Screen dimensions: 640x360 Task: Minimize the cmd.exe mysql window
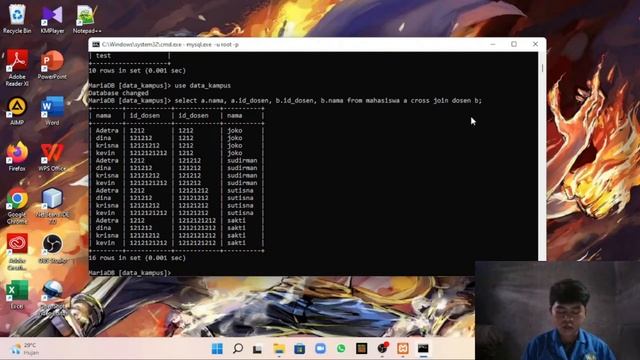tap(493, 44)
